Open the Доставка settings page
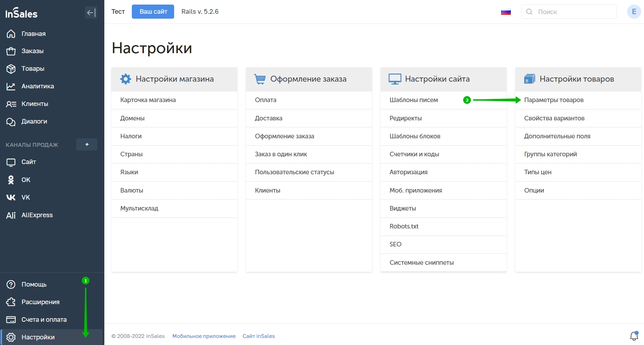The height and width of the screenshot is (345, 644). 268,118
